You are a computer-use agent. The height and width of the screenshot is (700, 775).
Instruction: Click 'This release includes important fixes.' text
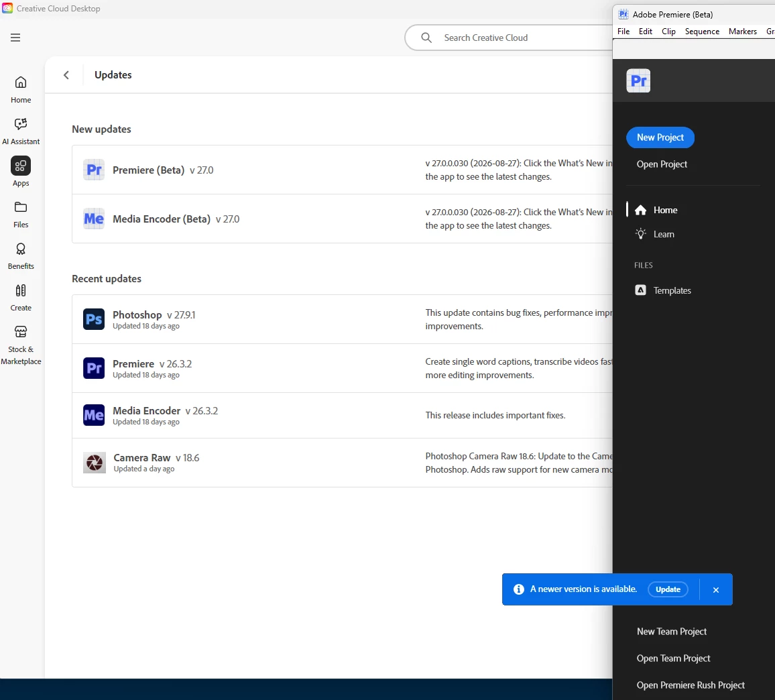(x=495, y=415)
